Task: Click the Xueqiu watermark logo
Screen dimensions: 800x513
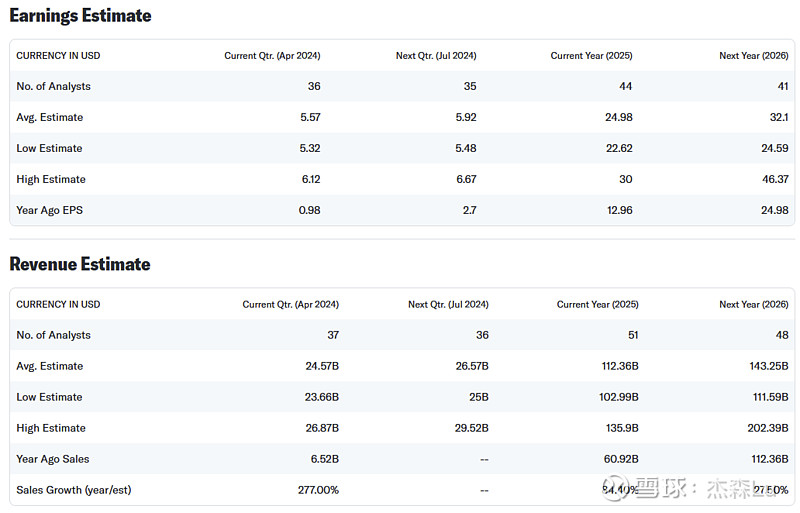Action: tap(650, 489)
